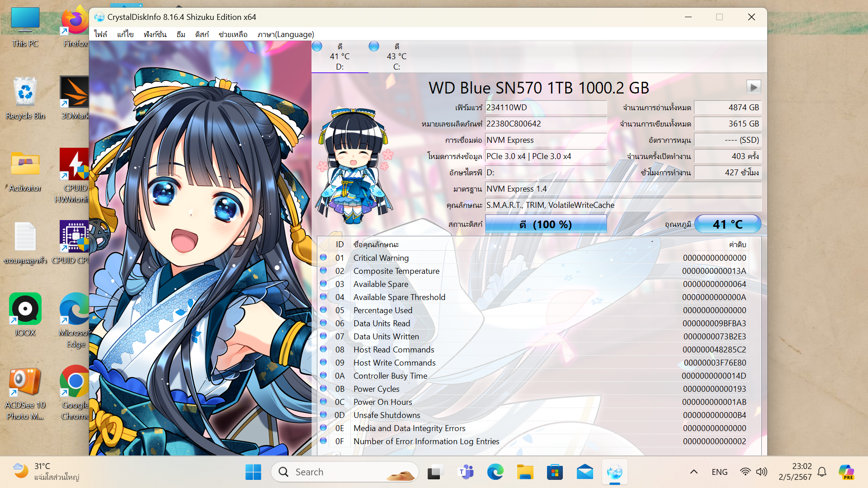Open the JOOX desktop shortcut
The height and width of the screenshot is (488, 868).
tap(25, 314)
